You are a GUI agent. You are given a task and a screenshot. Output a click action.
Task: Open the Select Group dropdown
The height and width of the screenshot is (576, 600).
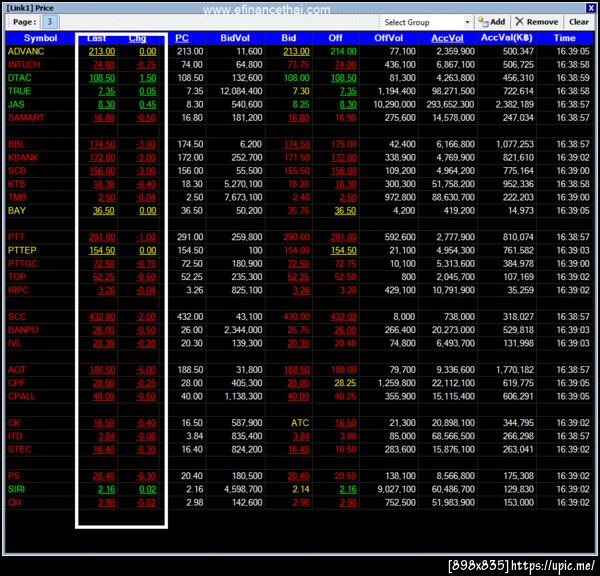(x=426, y=22)
